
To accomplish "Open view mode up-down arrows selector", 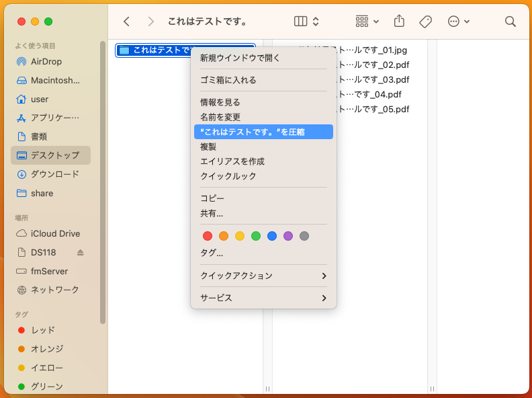I will (316, 22).
